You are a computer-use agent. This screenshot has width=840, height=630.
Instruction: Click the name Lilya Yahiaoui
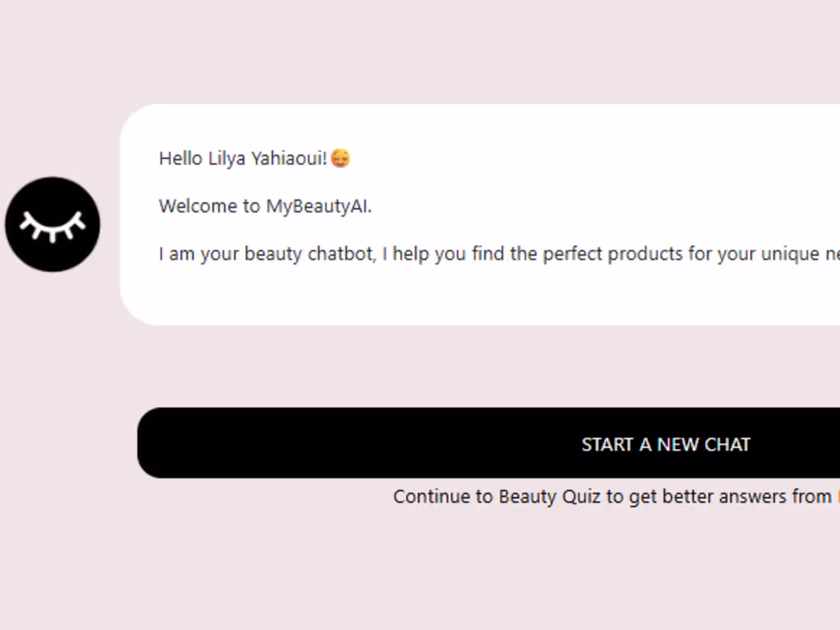point(267,159)
